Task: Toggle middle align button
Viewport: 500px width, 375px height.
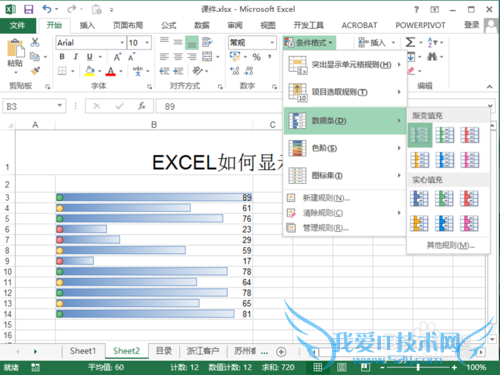Action: pyautogui.click(x=178, y=42)
